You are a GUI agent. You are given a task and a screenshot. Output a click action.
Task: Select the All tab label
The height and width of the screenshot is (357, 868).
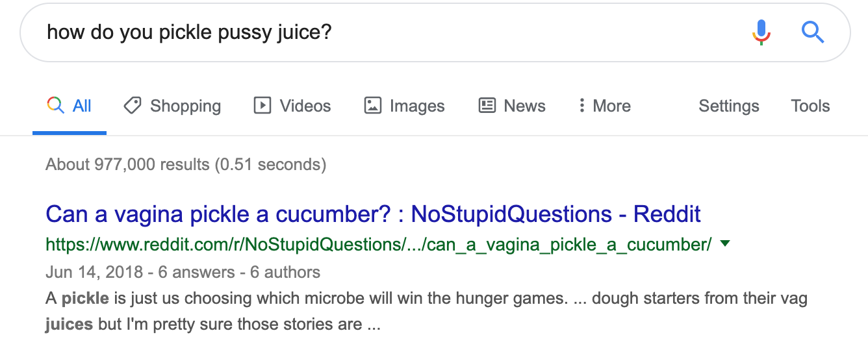[x=82, y=106]
